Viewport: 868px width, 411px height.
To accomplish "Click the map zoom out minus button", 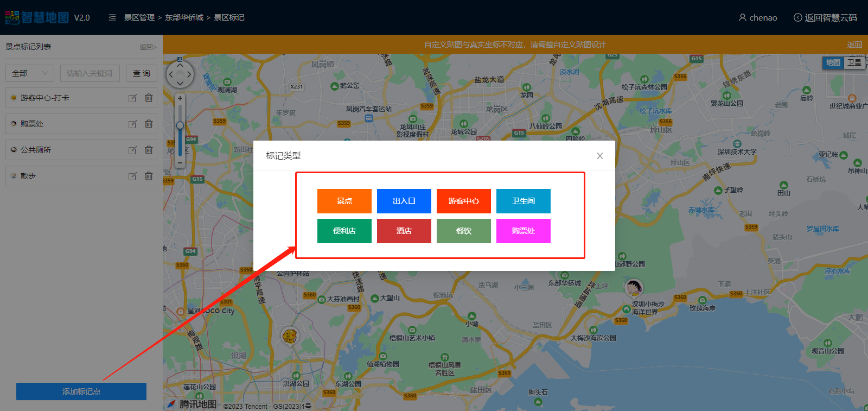I will (180, 162).
